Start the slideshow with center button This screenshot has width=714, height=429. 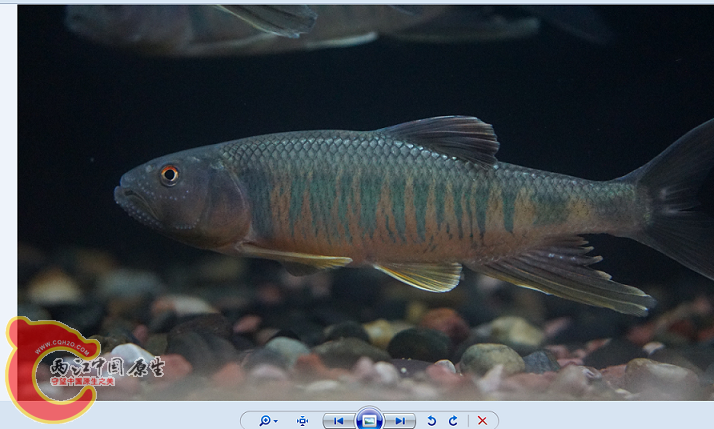click(369, 420)
